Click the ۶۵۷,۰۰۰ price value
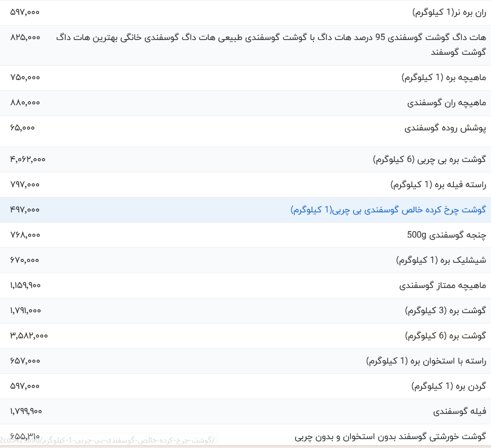The width and height of the screenshot is (491, 448). click(25, 361)
